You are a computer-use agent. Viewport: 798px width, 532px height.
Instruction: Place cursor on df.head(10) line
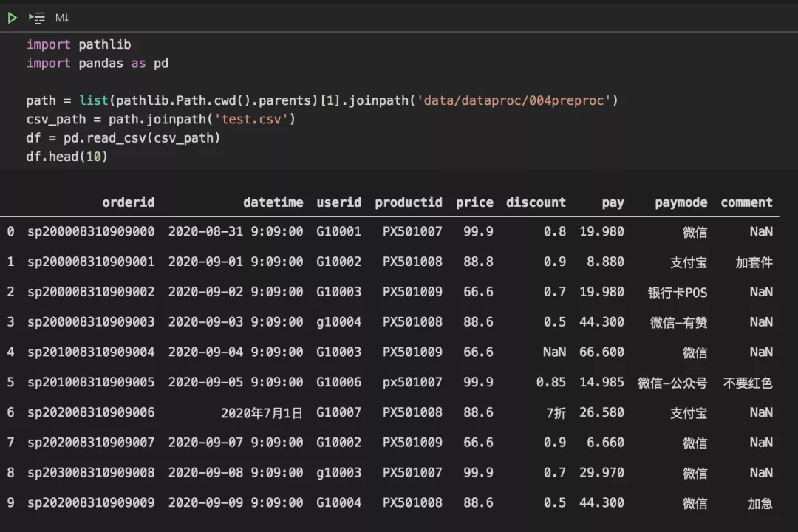(x=66, y=157)
